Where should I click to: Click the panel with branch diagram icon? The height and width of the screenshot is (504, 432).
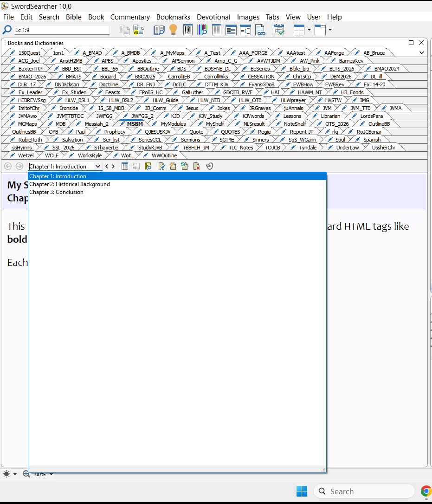(x=245, y=30)
